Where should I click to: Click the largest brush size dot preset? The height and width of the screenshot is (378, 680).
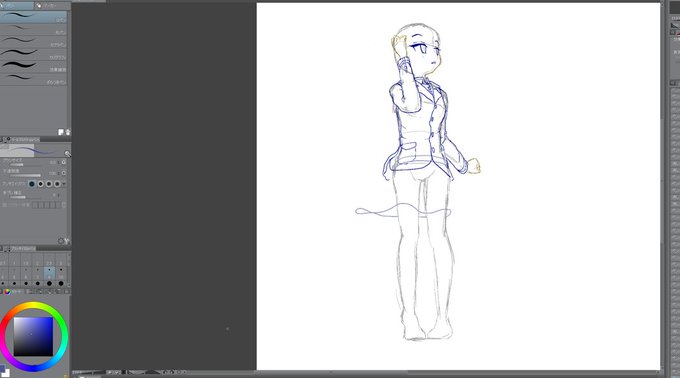(61, 283)
